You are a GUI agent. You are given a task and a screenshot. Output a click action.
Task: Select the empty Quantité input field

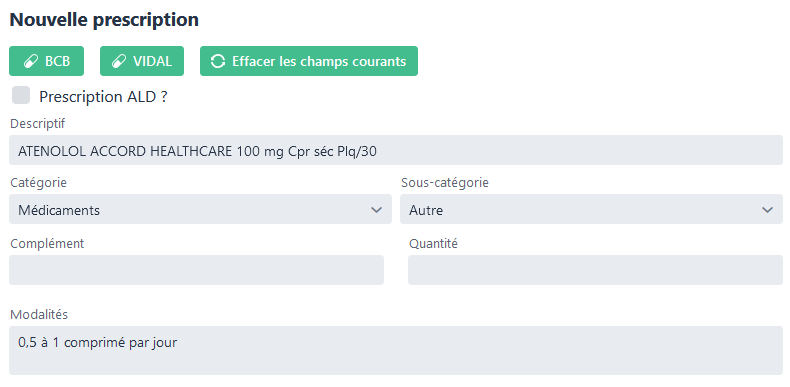596,270
